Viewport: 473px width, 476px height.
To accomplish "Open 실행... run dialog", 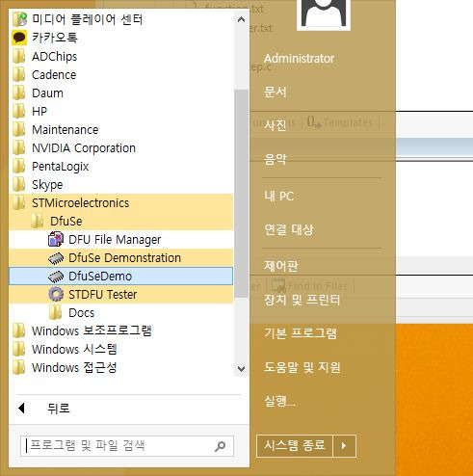I will 279,401.
